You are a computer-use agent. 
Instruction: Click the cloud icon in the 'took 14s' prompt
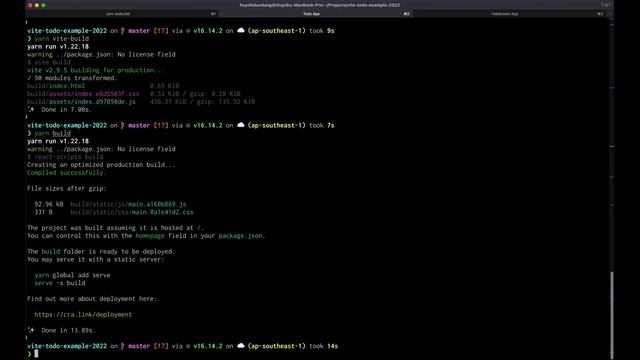click(241, 346)
